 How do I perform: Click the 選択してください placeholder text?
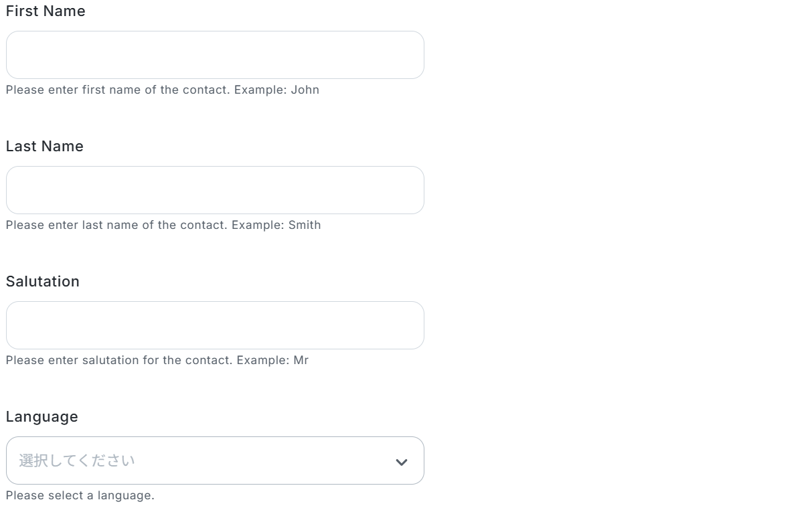tap(77, 460)
